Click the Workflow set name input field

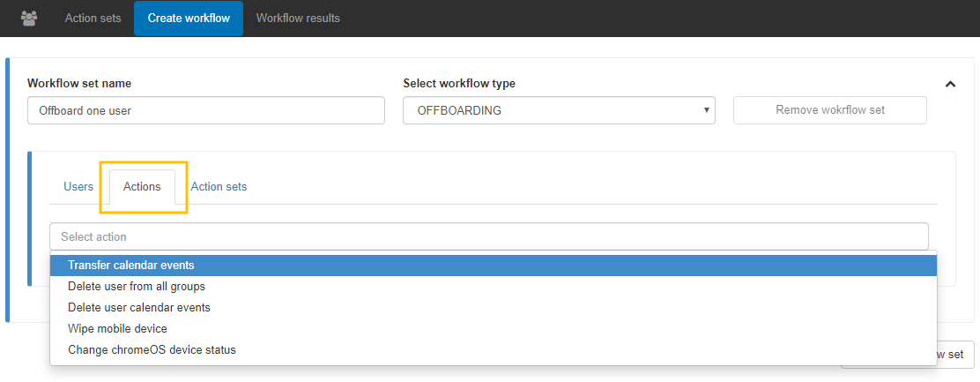206,110
